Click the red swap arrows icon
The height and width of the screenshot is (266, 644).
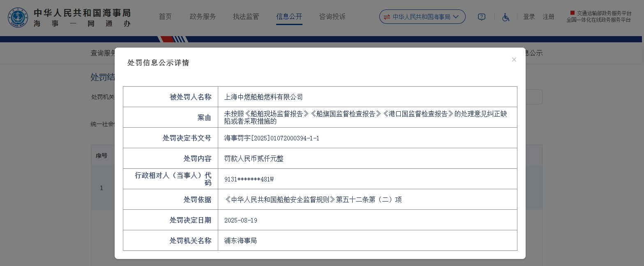click(x=387, y=17)
